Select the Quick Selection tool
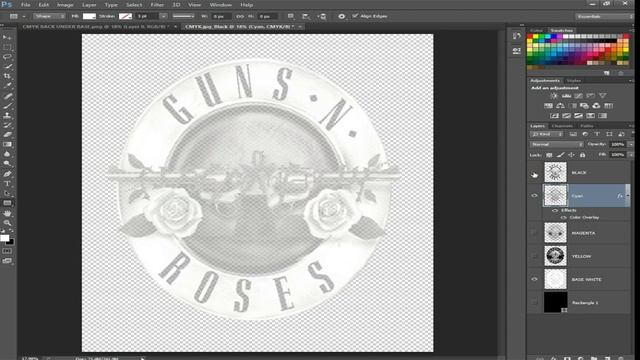This screenshot has width=640, height=360. click(7, 67)
